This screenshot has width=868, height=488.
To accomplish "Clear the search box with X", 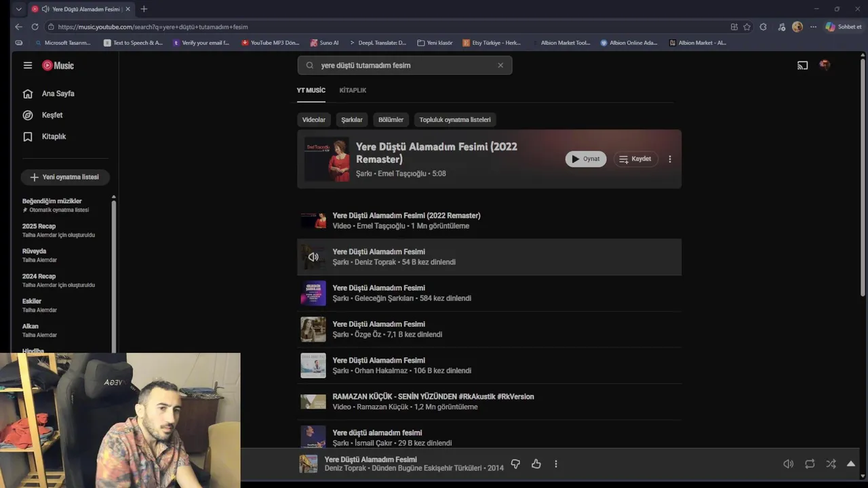I will coord(500,65).
